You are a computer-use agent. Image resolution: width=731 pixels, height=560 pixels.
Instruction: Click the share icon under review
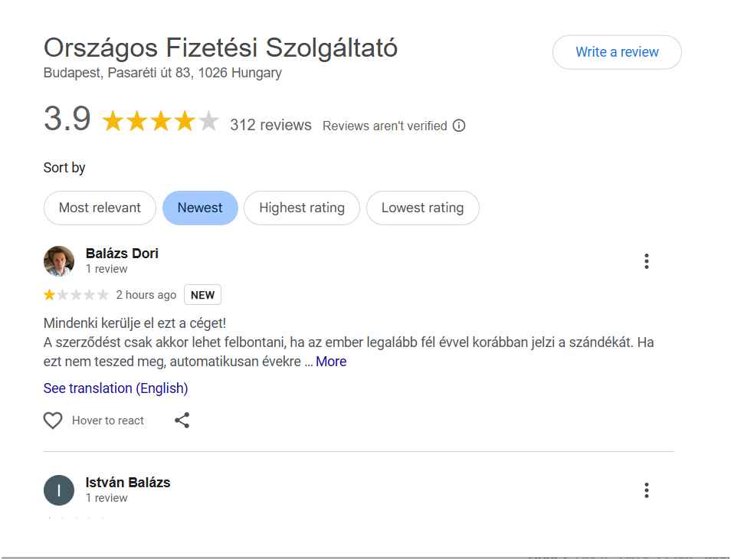click(x=182, y=421)
